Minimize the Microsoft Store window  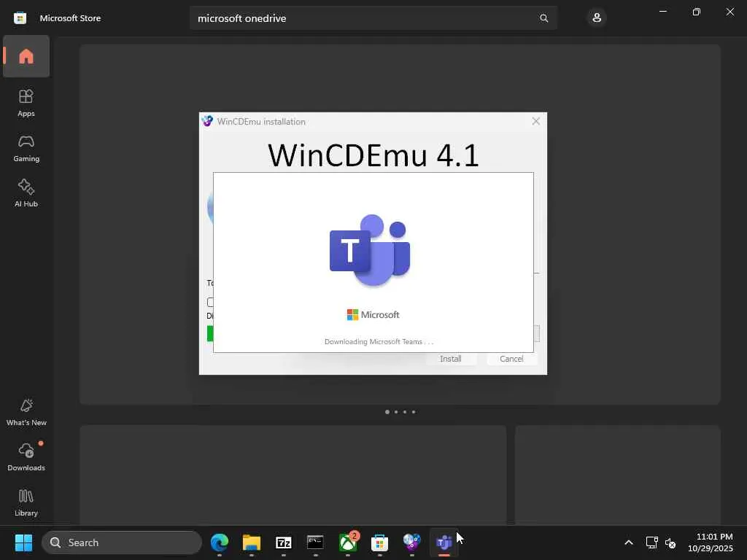(662, 12)
